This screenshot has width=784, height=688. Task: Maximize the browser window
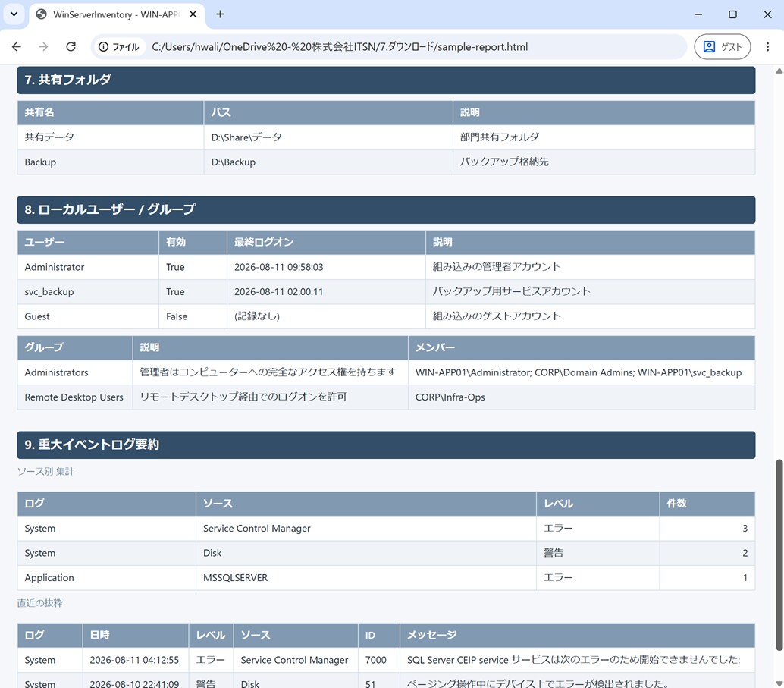point(732,14)
